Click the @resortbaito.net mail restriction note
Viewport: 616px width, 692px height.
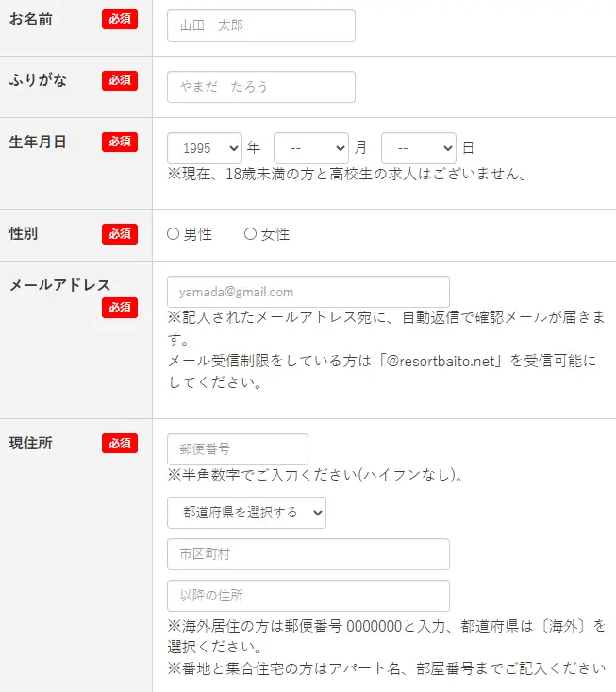[382, 372]
